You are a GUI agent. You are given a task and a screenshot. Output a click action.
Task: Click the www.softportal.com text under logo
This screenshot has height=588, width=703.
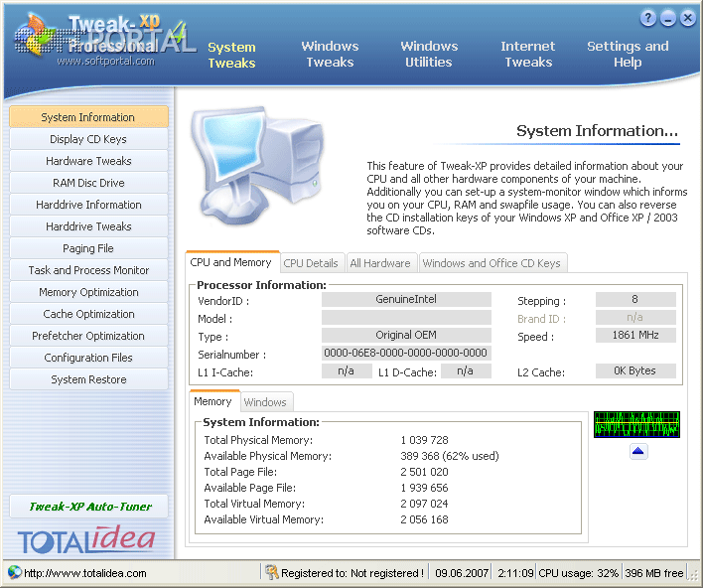click(x=106, y=61)
